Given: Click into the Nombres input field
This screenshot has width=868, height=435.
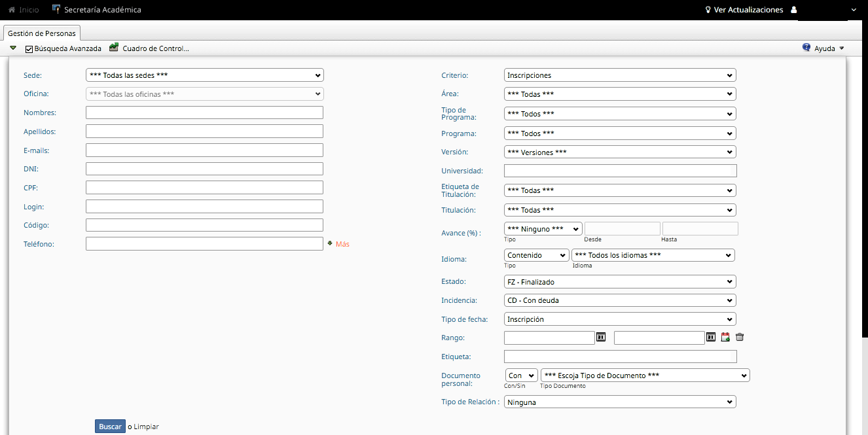Looking at the screenshot, I should point(204,113).
